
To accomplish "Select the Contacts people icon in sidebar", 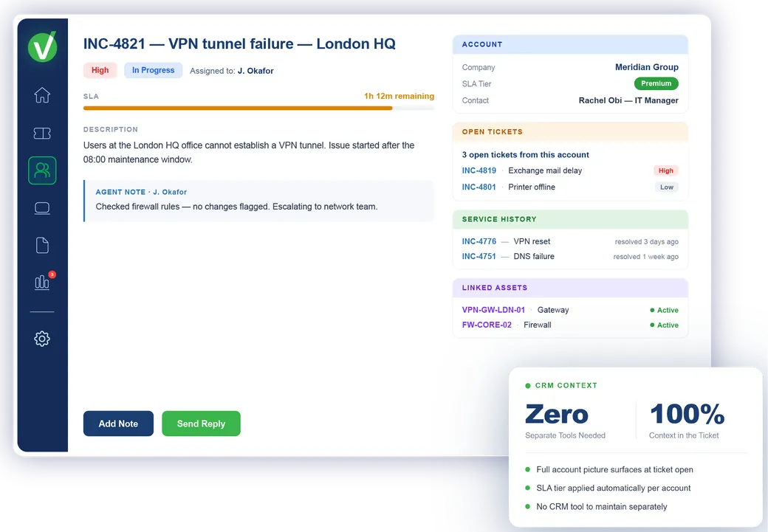I will 42,170.
